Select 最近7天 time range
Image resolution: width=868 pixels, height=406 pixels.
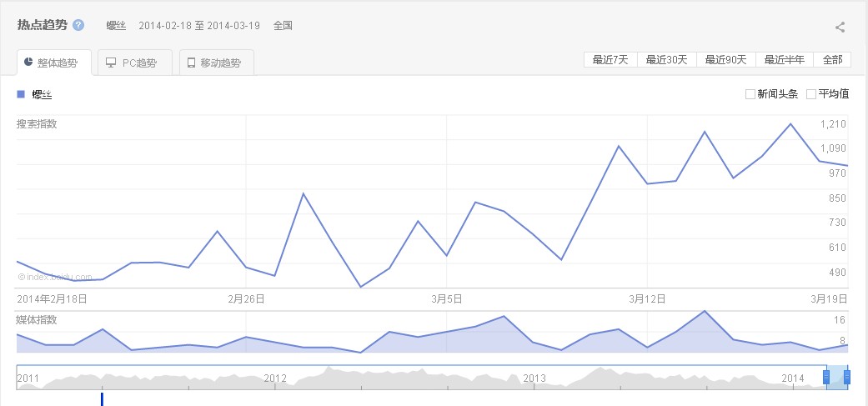click(610, 60)
